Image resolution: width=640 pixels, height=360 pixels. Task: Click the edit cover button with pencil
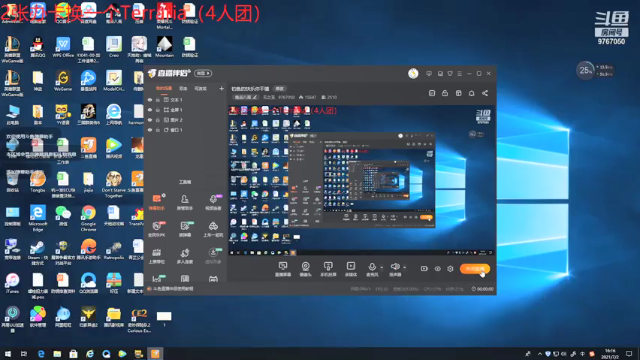(x=245, y=97)
